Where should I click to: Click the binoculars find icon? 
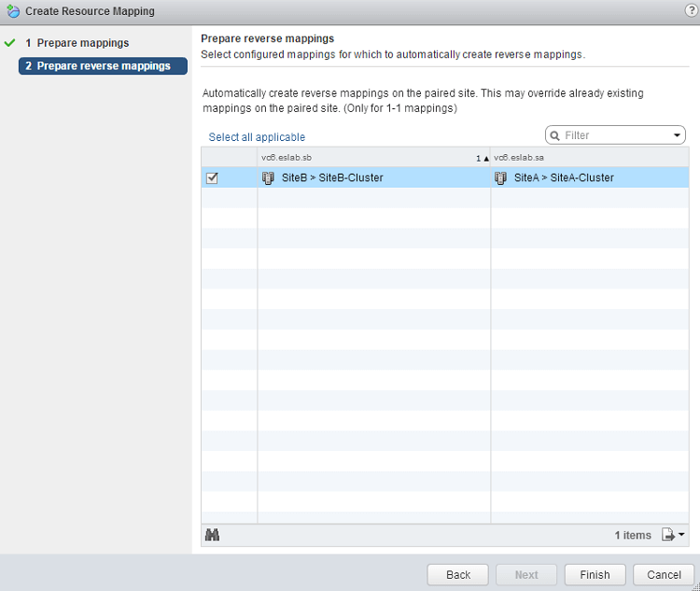click(x=212, y=535)
